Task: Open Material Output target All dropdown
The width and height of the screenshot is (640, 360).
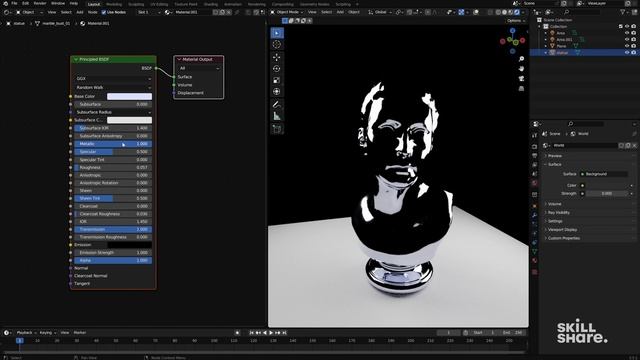Action: (x=199, y=68)
